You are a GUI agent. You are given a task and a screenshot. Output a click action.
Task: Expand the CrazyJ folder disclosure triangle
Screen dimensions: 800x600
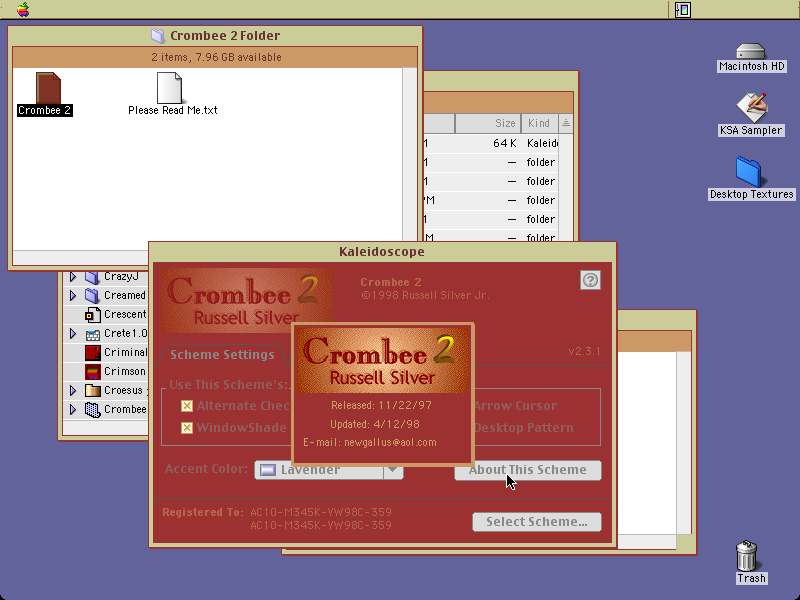pyautogui.click(x=73, y=277)
